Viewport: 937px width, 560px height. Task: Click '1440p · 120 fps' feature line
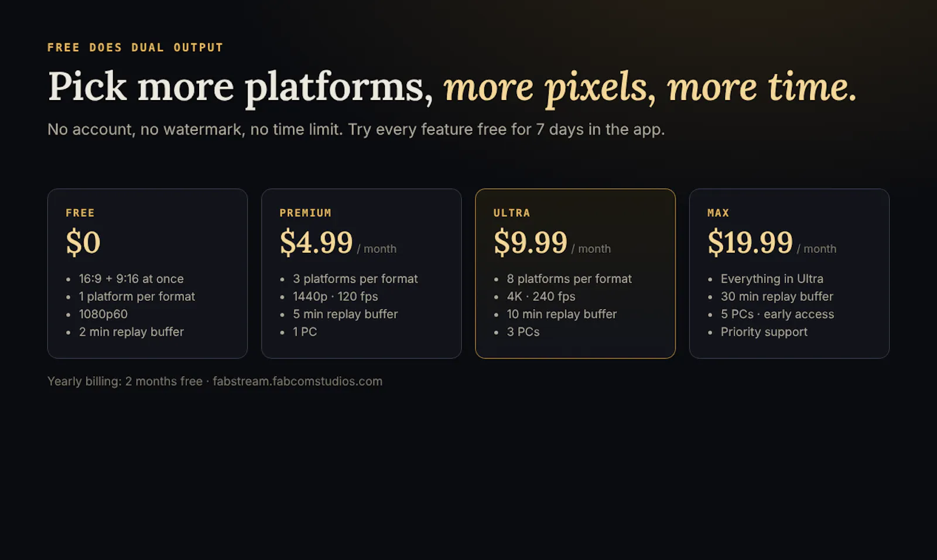point(336,296)
